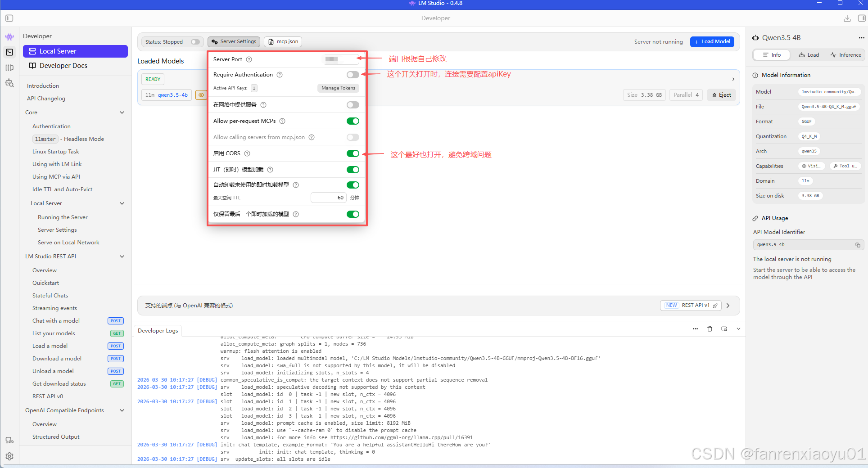Show help for Allow calling servers from mcp.json
Screen dimensions: 868x468
point(312,137)
